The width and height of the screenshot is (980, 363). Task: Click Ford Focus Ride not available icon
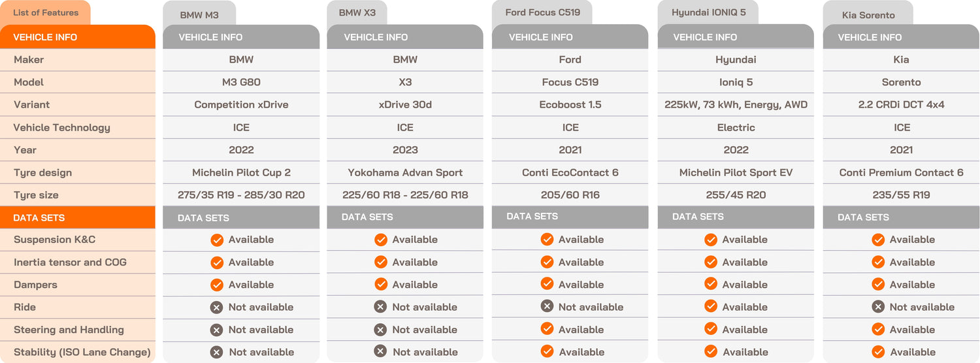(x=547, y=307)
